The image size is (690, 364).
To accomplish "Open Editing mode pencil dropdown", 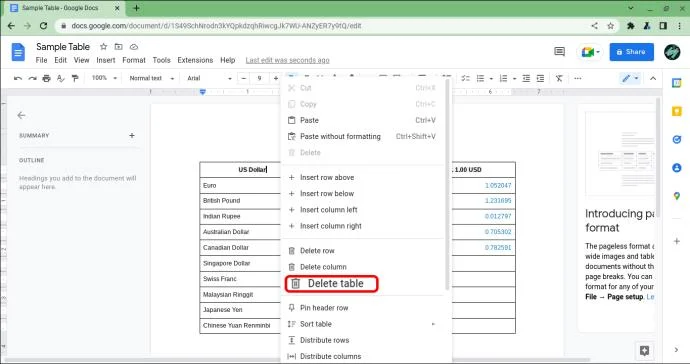I will 630,78.
